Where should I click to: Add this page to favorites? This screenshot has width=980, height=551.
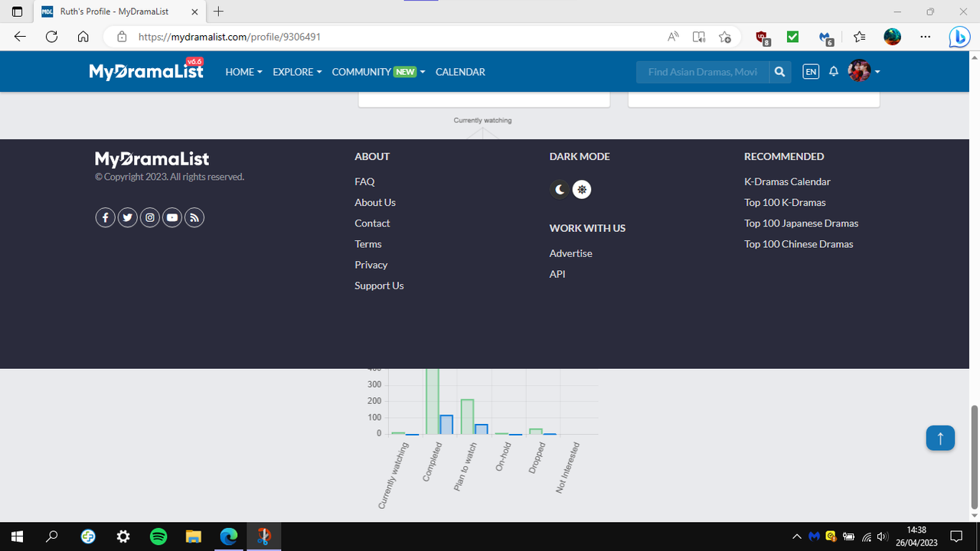[x=725, y=37]
